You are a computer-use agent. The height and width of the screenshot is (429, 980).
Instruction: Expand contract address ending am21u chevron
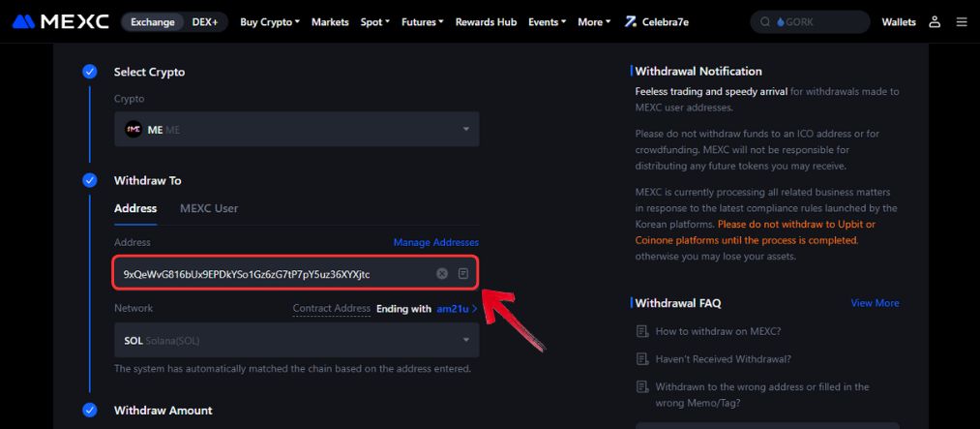(475, 309)
